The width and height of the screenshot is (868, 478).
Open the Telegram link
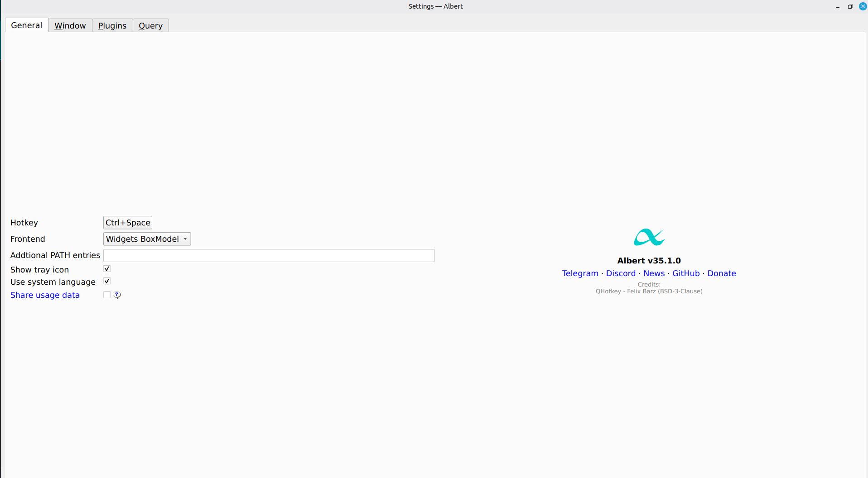tap(580, 273)
